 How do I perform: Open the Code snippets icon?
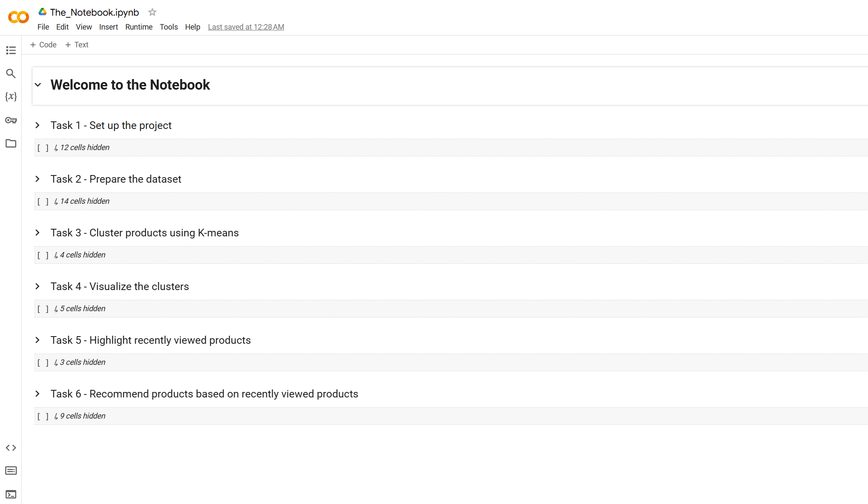[11, 448]
